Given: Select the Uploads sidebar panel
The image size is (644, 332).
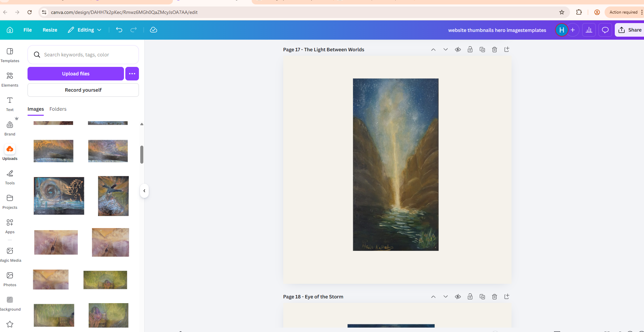Looking at the screenshot, I should [x=10, y=153].
